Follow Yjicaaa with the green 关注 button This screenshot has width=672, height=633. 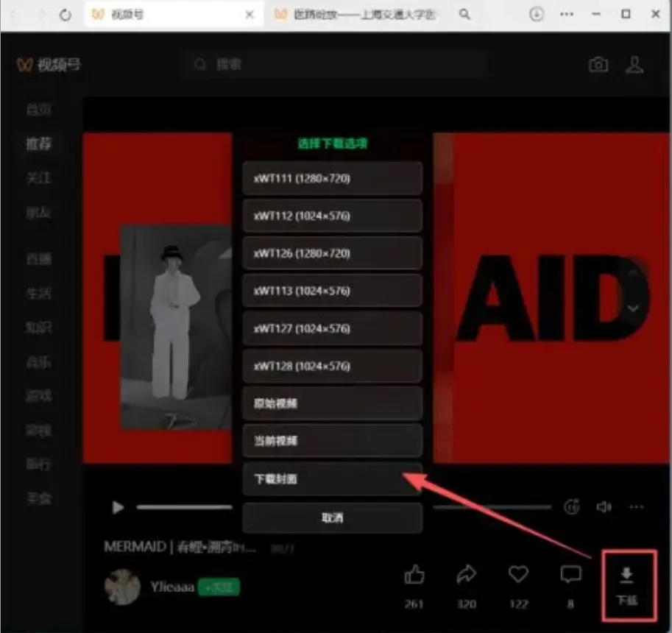(x=219, y=587)
